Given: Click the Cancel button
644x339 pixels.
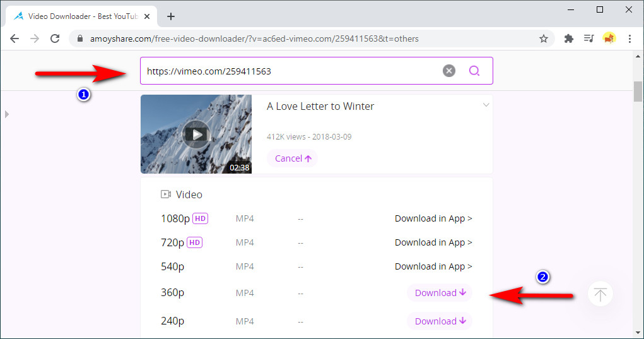Looking at the screenshot, I should point(293,158).
